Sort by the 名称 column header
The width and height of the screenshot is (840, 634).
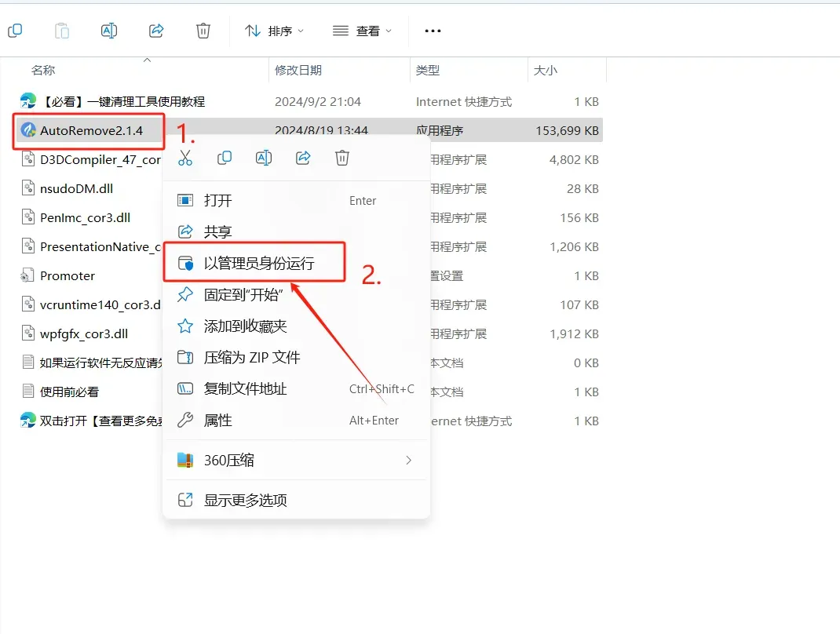[43, 70]
